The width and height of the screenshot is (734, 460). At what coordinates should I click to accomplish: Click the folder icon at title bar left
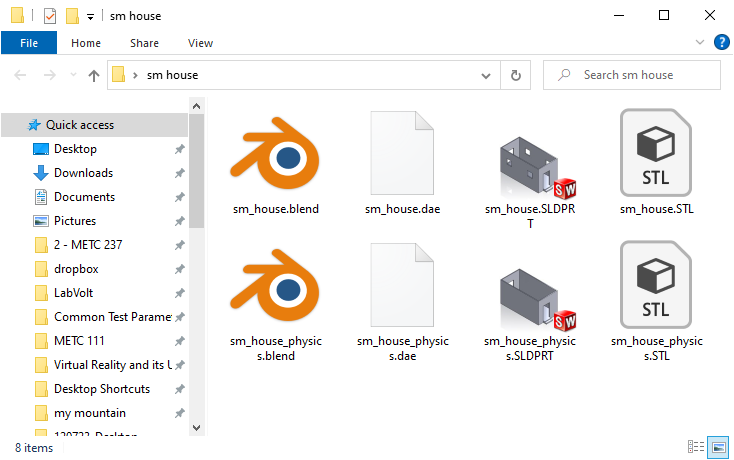tap(17, 15)
